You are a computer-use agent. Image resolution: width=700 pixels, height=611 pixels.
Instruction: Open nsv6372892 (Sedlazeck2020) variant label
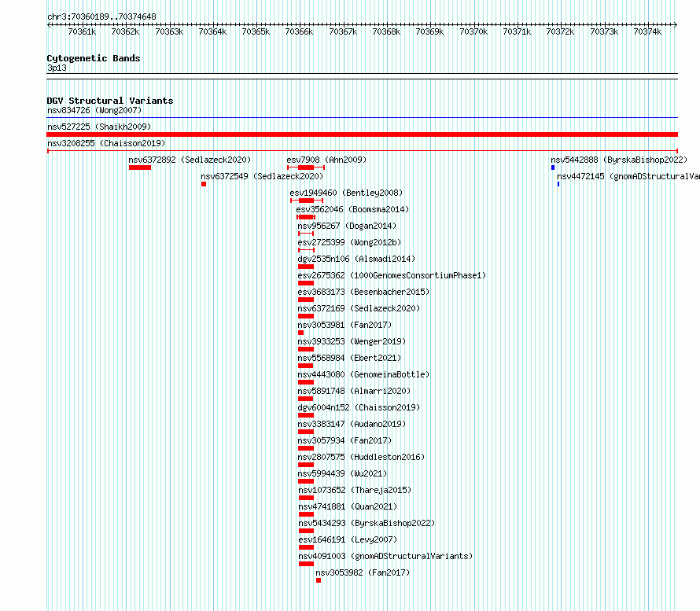(x=190, y=160)
